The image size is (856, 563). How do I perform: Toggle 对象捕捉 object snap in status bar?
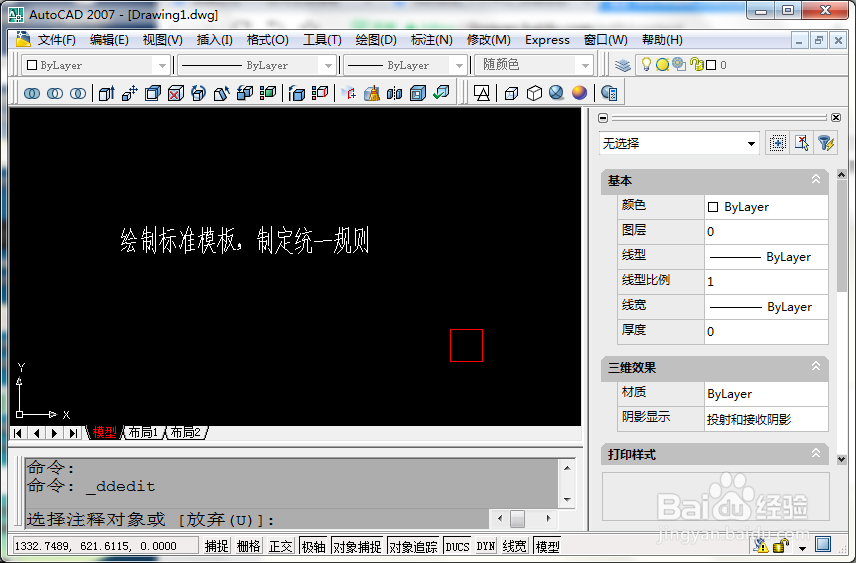tap(357, 546)
